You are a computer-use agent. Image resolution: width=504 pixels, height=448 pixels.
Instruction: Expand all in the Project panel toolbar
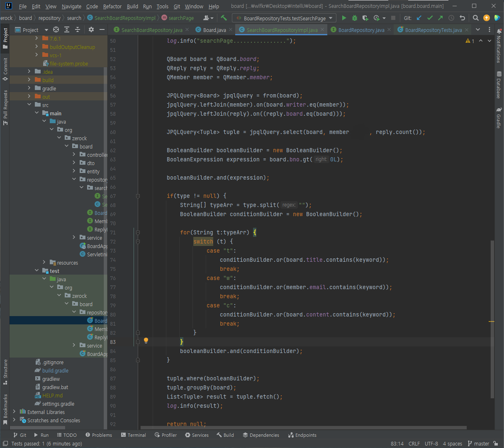coord(67,30)
